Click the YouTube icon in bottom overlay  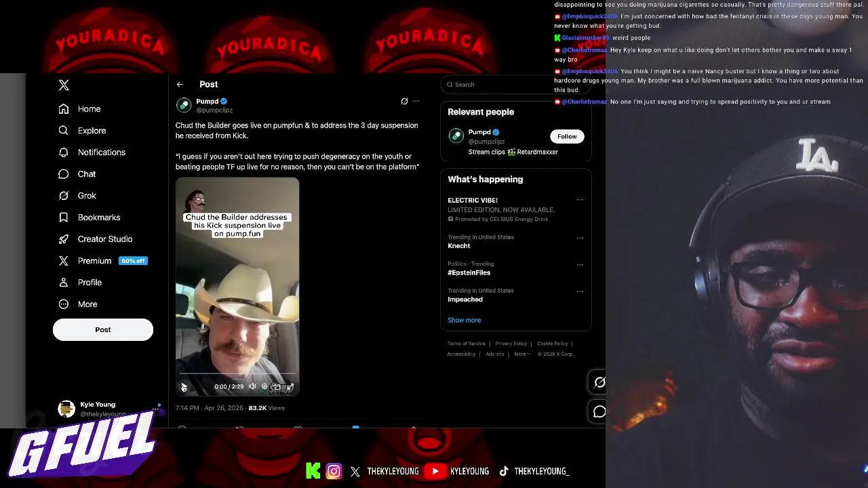(x=435, y=471)
